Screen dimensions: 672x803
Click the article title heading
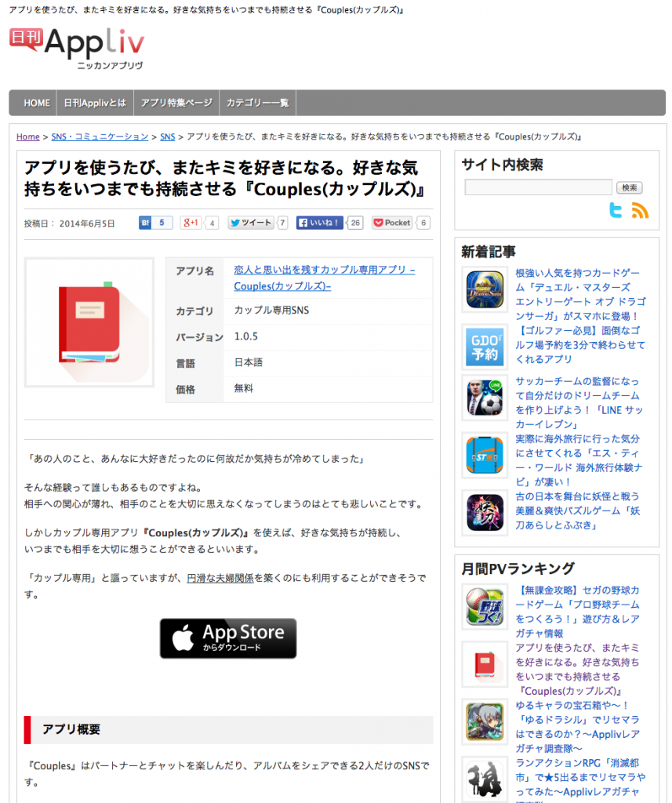224,178
